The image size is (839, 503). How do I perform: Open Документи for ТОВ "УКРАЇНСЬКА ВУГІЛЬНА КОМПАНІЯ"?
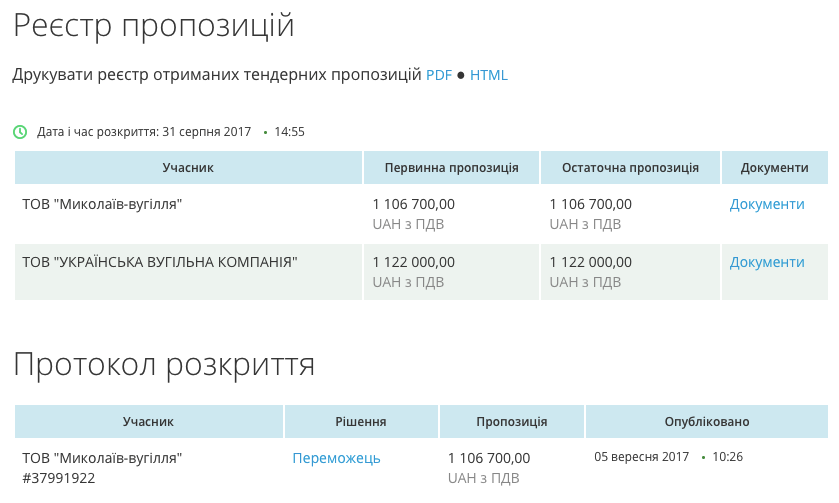tap(767, 262)
